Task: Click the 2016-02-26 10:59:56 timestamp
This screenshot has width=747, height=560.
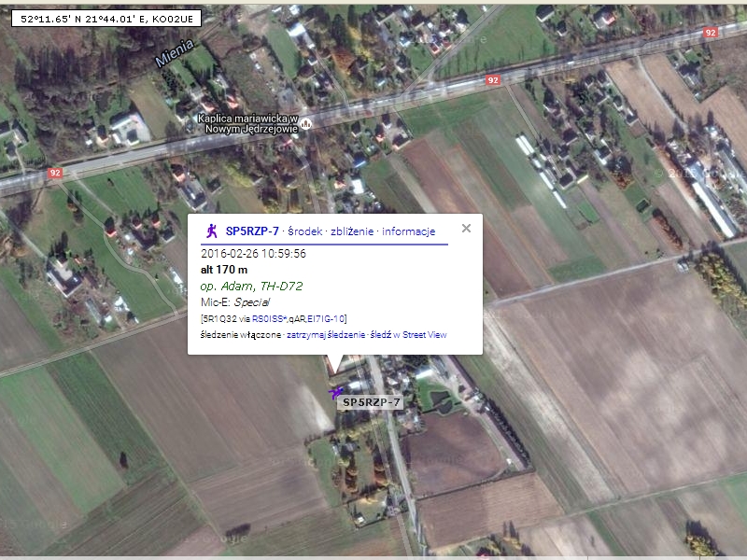Action: click(253, 253)
